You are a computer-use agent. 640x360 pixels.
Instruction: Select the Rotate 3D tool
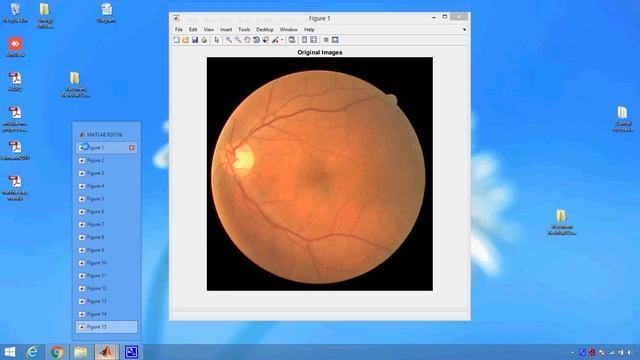pos(256,40)
